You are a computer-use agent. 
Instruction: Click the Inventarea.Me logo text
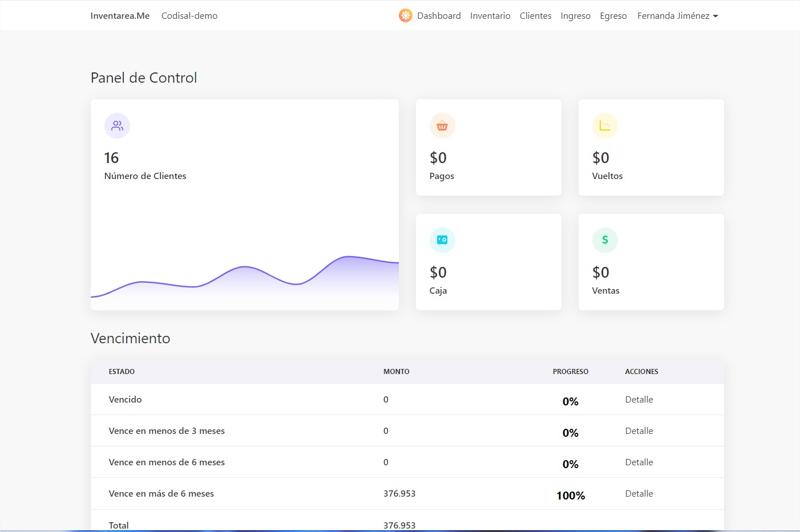[x=119, y=15]
